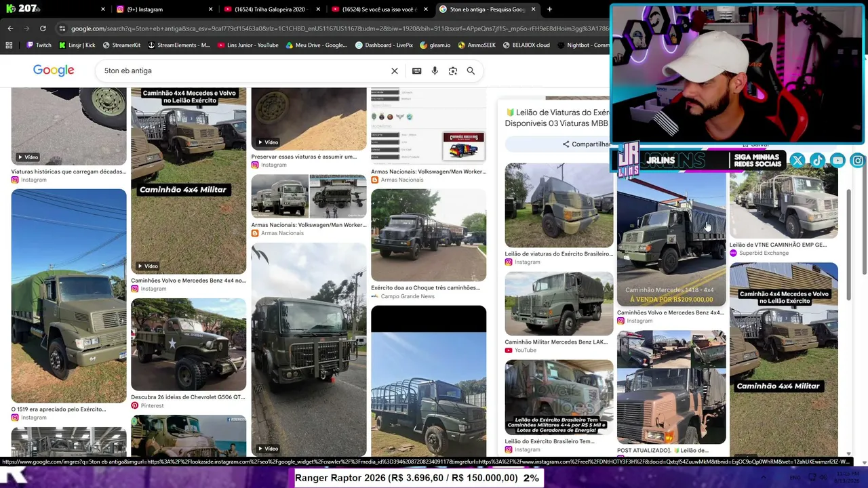
Task: Start voice search with the microphone
Action: tap(435, 70)
